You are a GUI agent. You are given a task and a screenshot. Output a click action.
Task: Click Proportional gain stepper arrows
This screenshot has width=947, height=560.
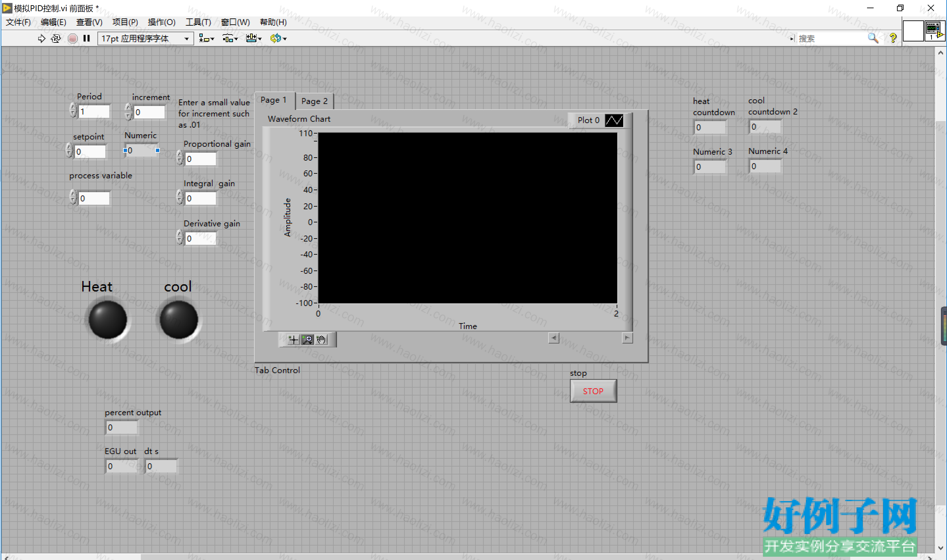coord(180,157)
